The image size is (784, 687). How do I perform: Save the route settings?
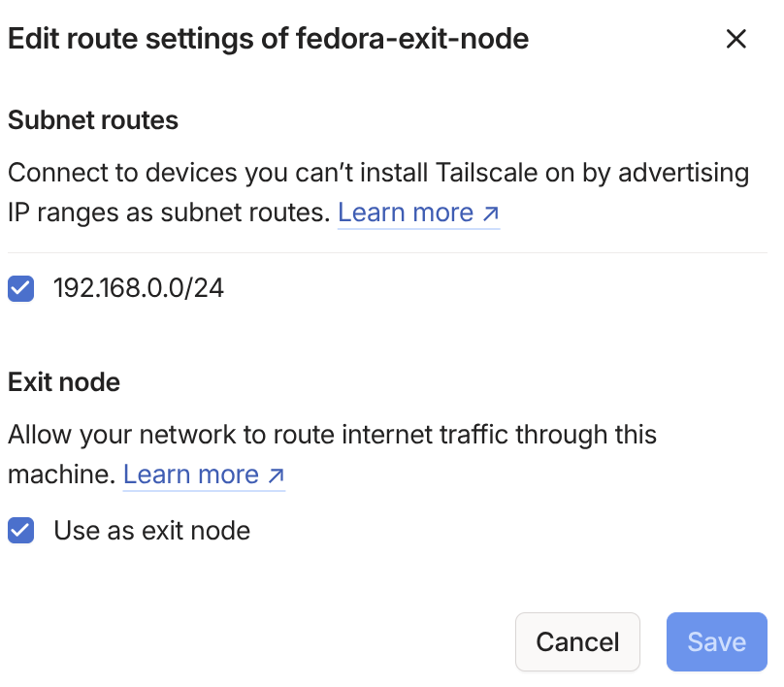coord(716,641)
